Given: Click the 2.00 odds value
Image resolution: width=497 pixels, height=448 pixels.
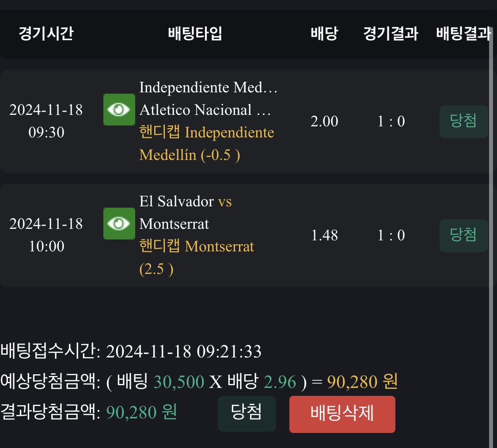Looking at the screenshot, I should [324, 121].
